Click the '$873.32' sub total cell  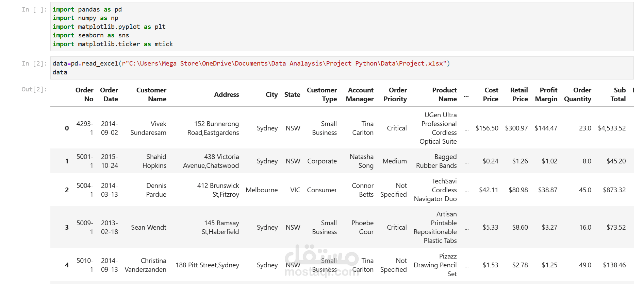click(614, 190)
